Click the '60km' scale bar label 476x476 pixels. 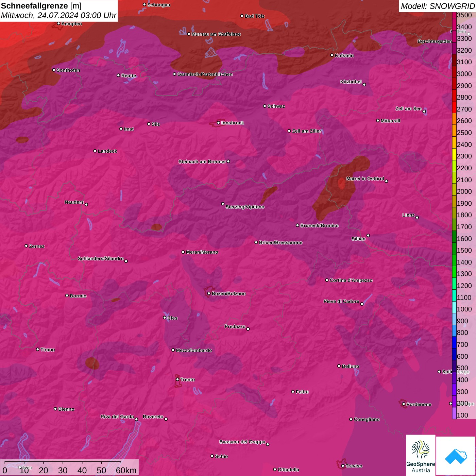tap(126, 470)
